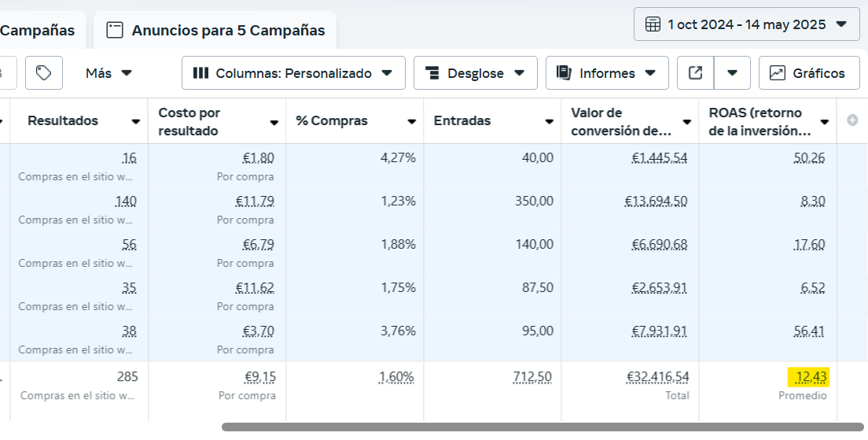Open Entradas column options arrow
Screen dimensions: 868x440
[x=550, y=122]
